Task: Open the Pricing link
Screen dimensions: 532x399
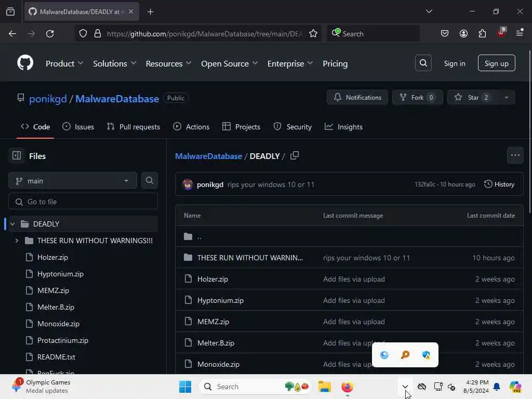Action: point(335,63)
